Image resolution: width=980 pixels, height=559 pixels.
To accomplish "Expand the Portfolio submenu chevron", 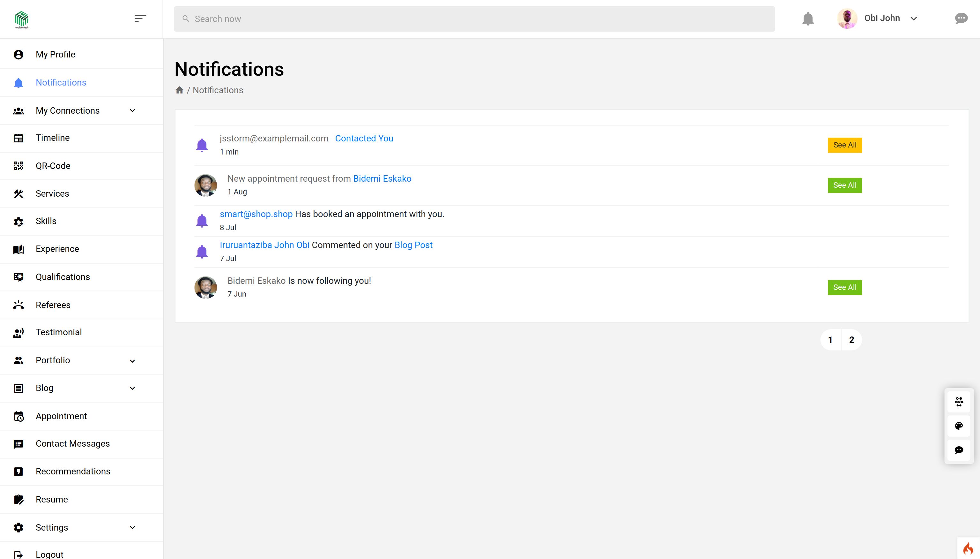I will point(132,361).
